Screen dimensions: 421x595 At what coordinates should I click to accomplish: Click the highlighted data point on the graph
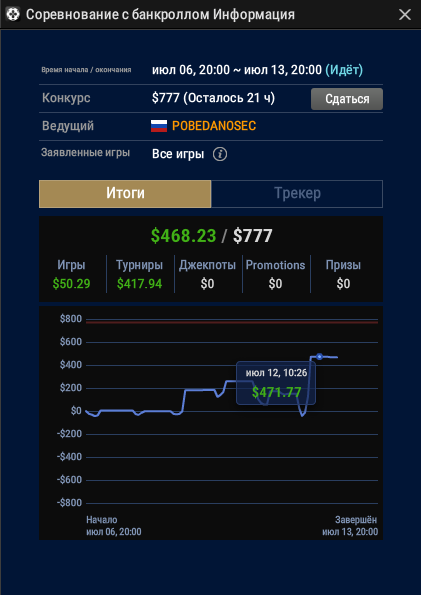pos(320,356)
